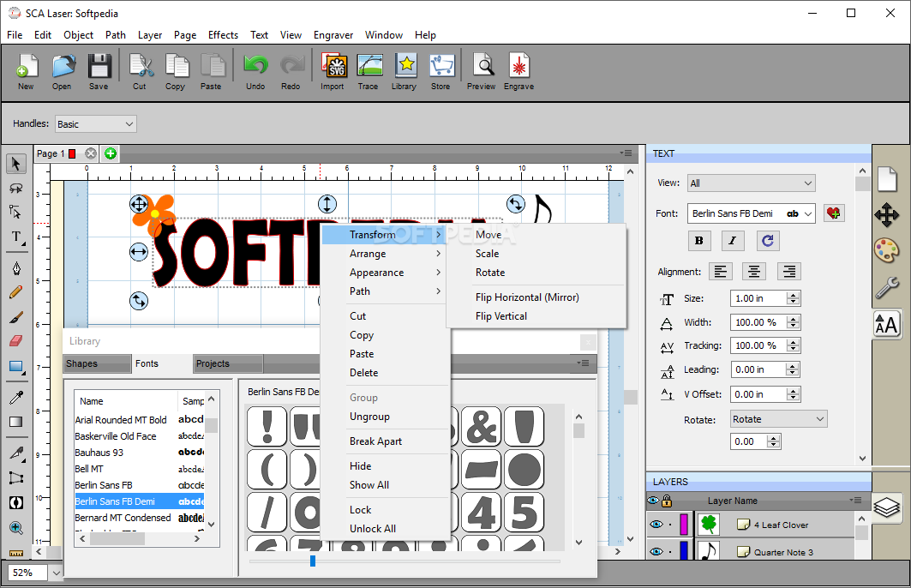Viewport: 911px width, 588px height.
Task: Adjust the glyph size slider handle
Action: click(313, 561)
